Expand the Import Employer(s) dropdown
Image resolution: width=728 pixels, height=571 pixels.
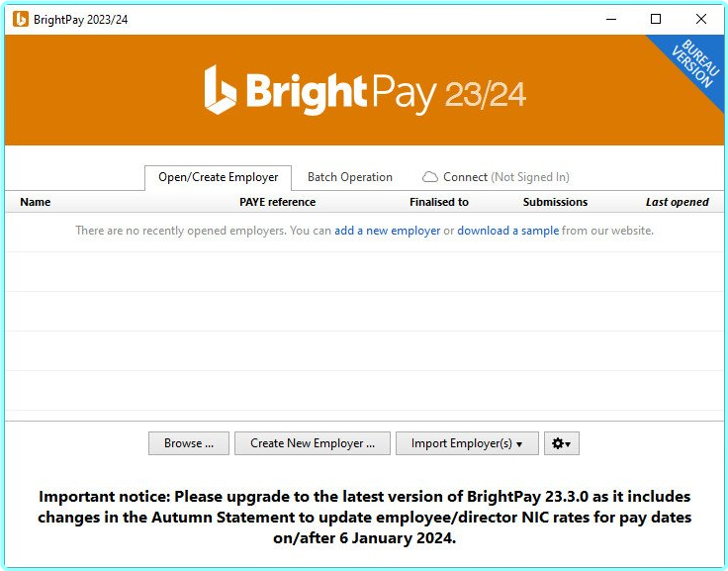(467, 443)
